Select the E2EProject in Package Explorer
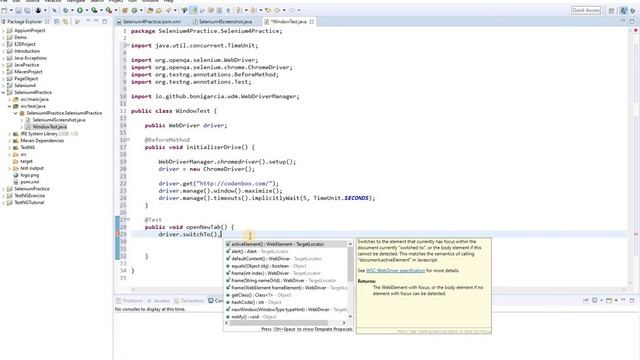 24,44
